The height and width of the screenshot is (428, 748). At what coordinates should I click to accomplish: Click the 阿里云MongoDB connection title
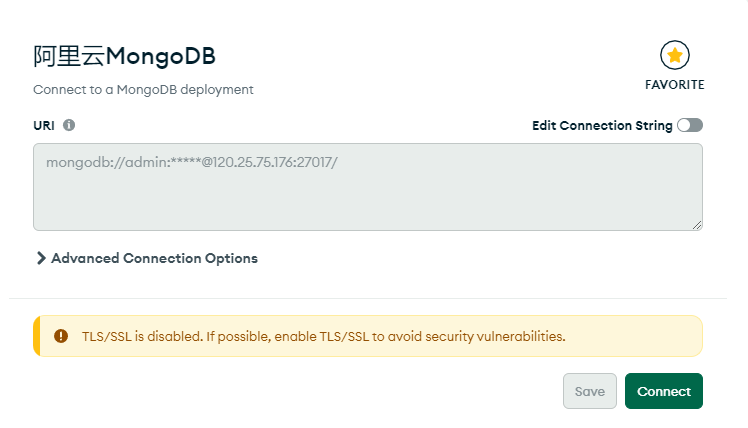pos(124,56)
